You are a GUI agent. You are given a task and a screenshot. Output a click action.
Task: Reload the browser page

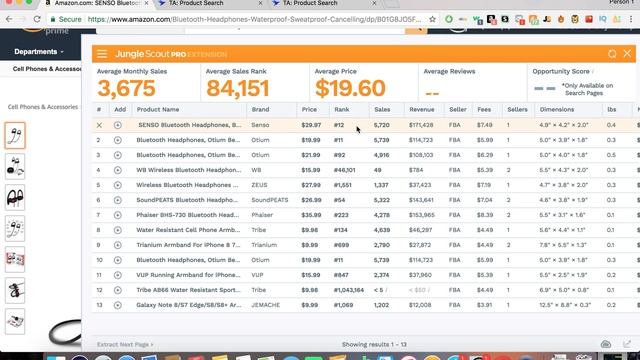tap(37, 19)
